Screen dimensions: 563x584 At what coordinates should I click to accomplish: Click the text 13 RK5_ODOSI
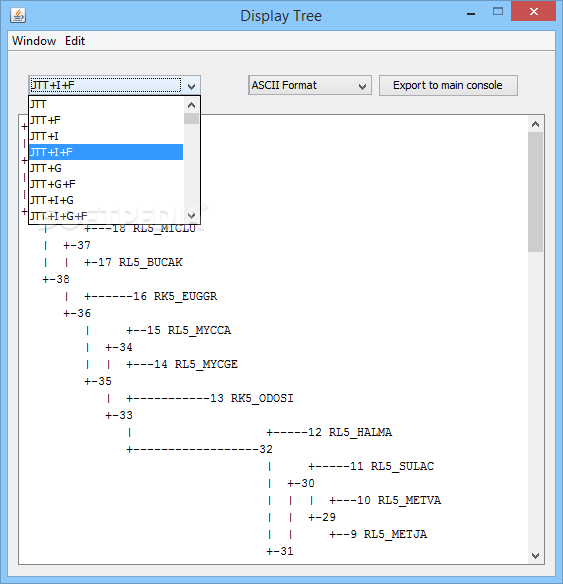[252, 398]
